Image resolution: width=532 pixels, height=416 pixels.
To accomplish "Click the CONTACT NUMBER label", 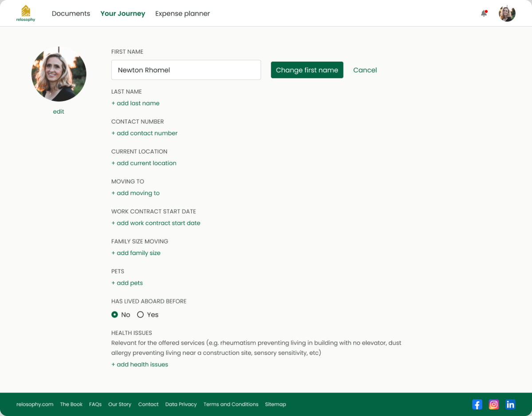I will [x=137, y=122].
